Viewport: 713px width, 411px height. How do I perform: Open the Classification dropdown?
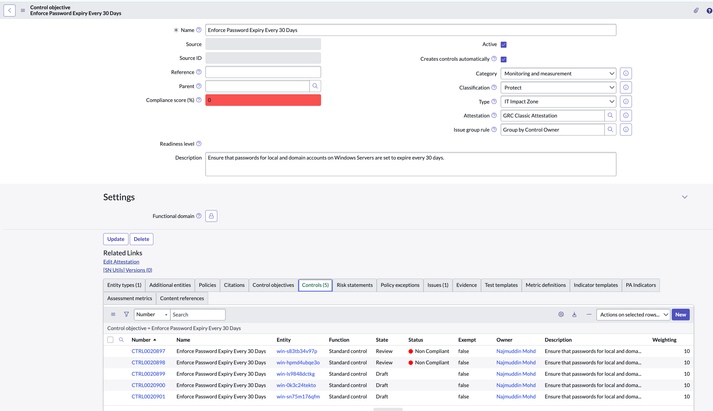click(558, 87)
